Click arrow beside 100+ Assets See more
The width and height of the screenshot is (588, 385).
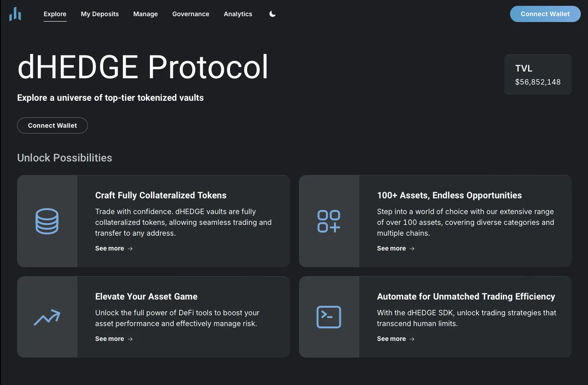pyautogui.click(x=412, y=249)
